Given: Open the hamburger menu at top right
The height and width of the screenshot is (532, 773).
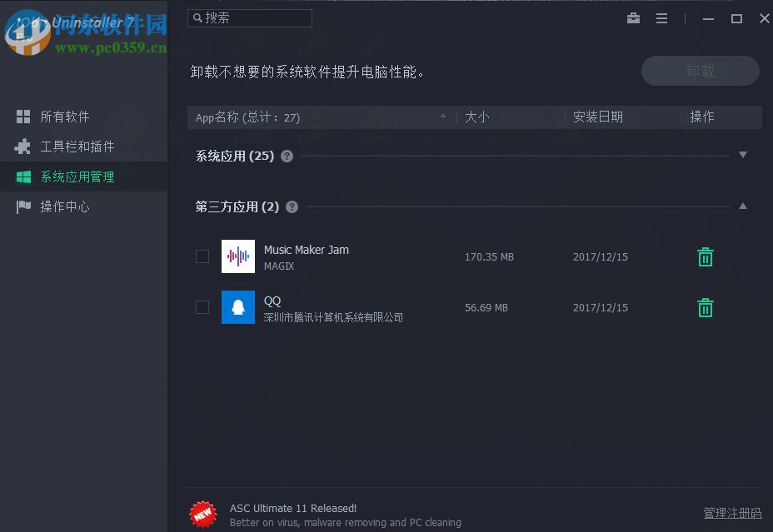Looking at the screenshot, I should click(662, 17).
